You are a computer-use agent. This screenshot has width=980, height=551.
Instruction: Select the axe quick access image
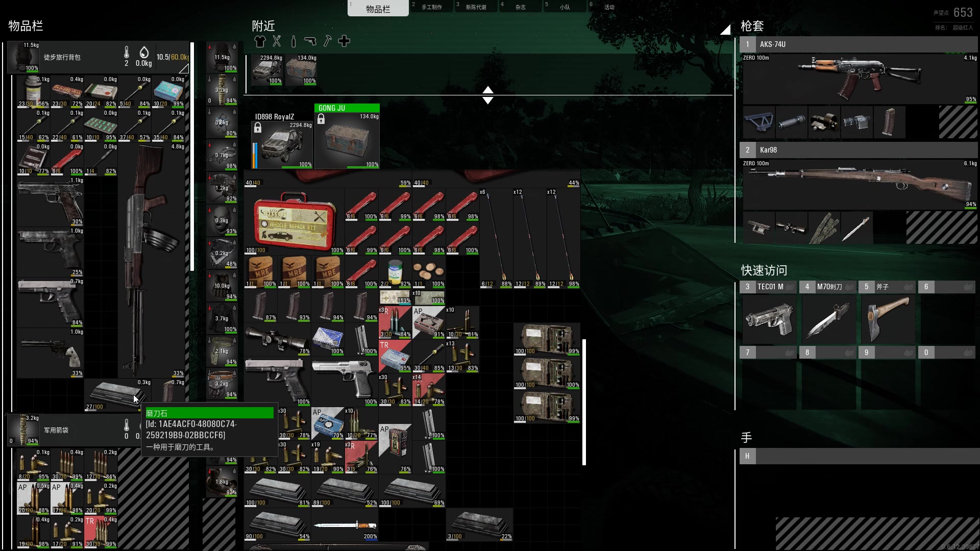pos(888,319)
